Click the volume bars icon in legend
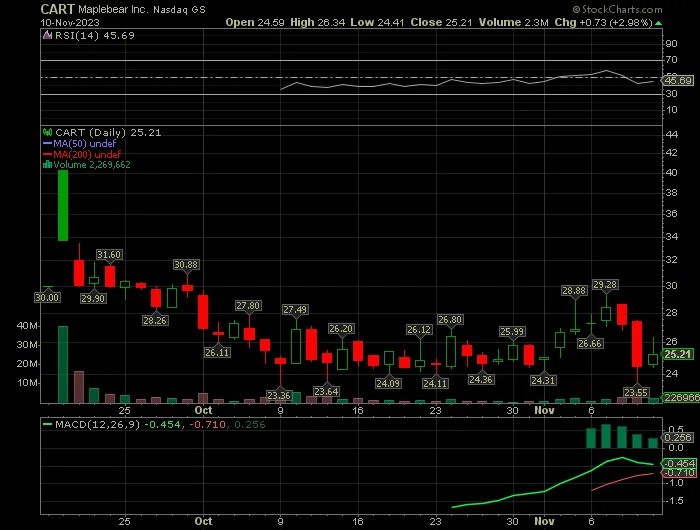 click(x=47, y=165)
